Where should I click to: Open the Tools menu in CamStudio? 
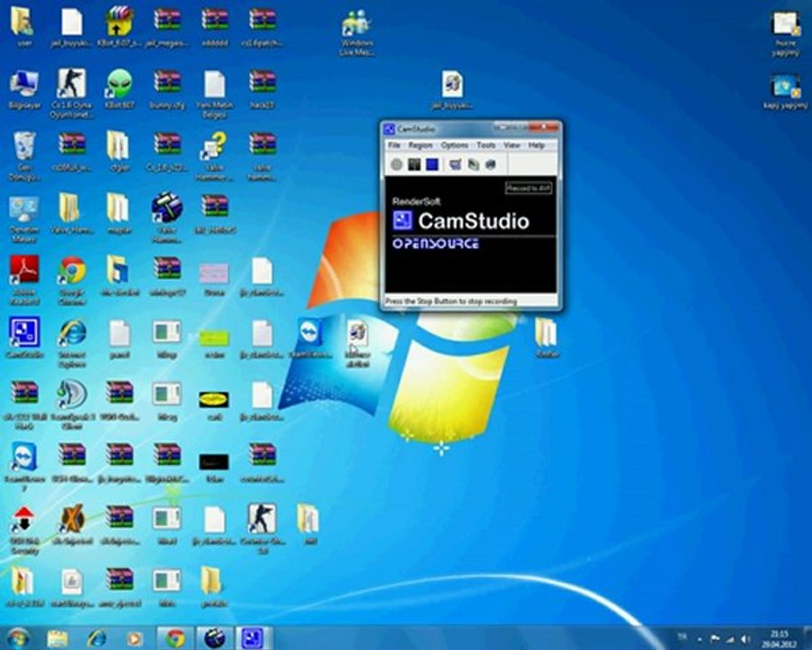(485, 145)
